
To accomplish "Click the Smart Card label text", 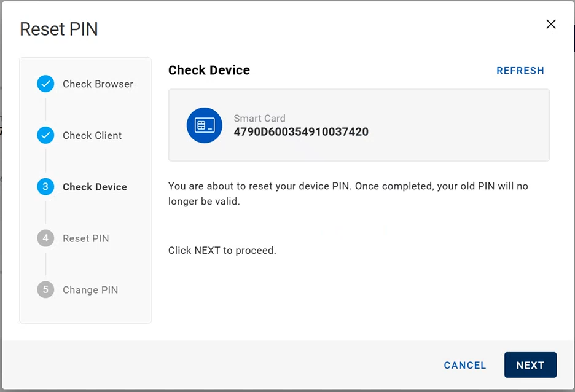I will pos(259,119).
